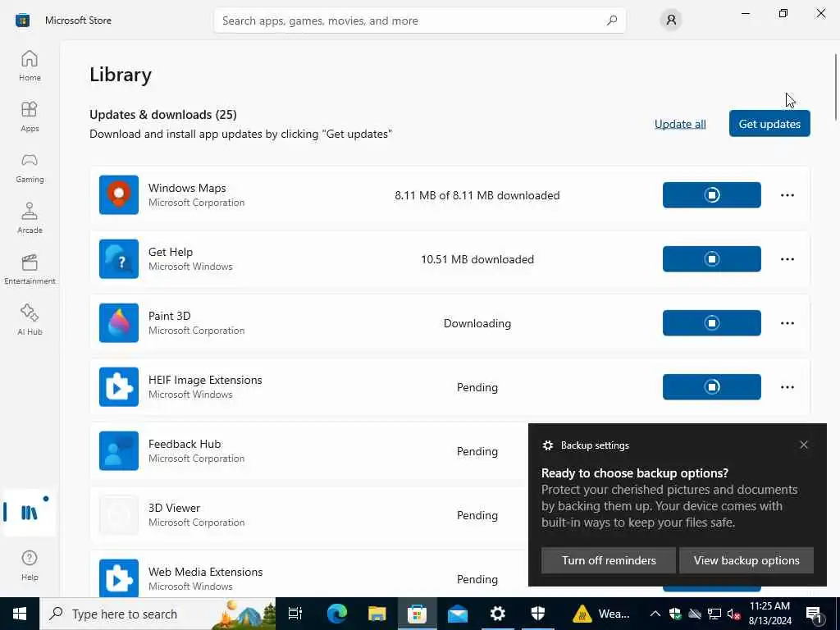The height and width of the screenshot is (630, 840).
Task: Open the Home section in sidebar
Action: tap(30, 66)
